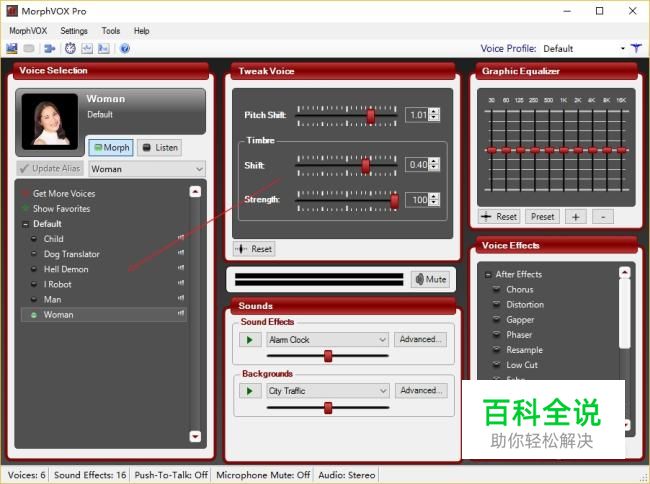The height and width of the screenshot is (484, 650).
Task: Toggle the Morph button on
Action: coord(111,148)
